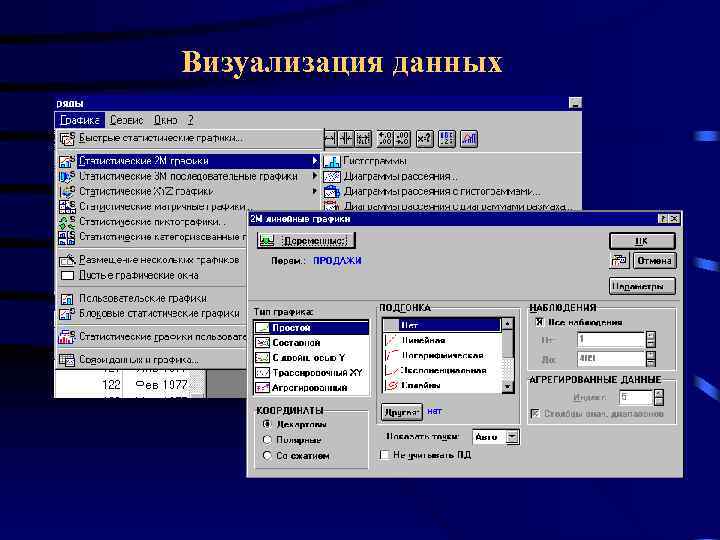Click the Гистограммы submenu icon
The image size is (720, 540).
click(332, 161)
